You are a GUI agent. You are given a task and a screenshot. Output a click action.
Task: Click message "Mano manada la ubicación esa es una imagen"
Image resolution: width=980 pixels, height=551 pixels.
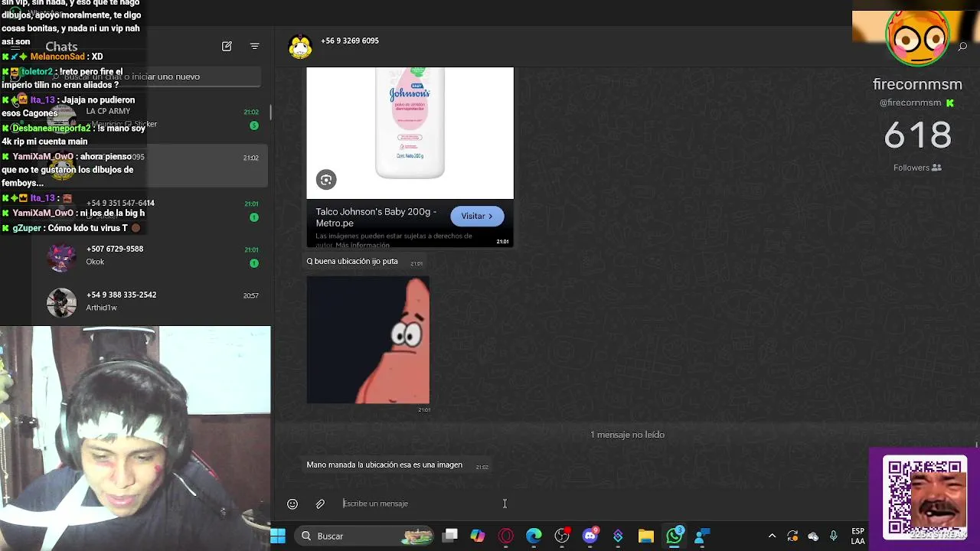pyautogui.click(x=384, y=465)
